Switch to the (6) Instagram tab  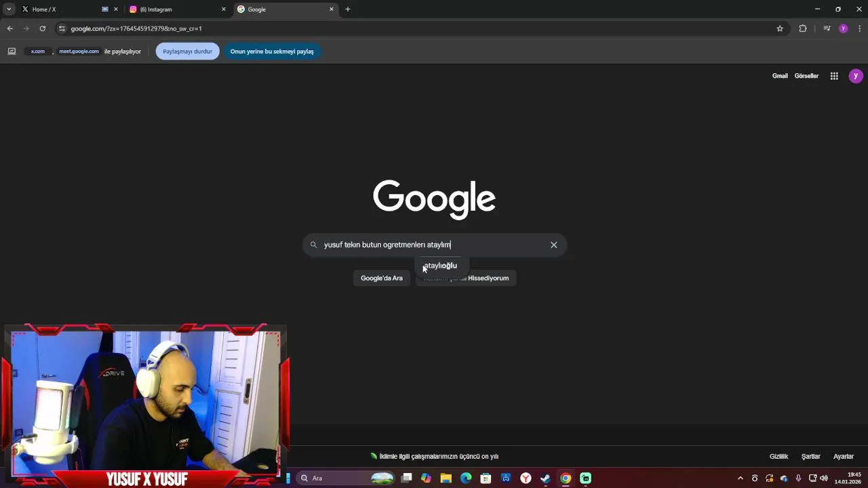(178, 9)
